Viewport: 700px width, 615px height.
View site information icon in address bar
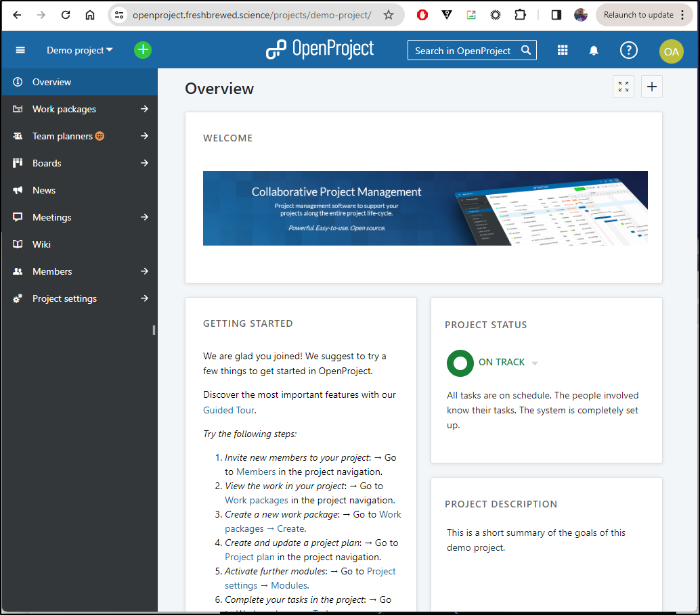tap(119, 15)
